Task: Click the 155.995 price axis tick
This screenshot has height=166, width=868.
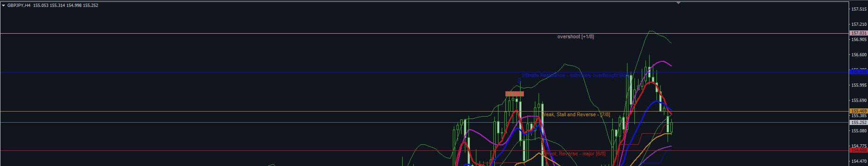Action: point(859,85)
